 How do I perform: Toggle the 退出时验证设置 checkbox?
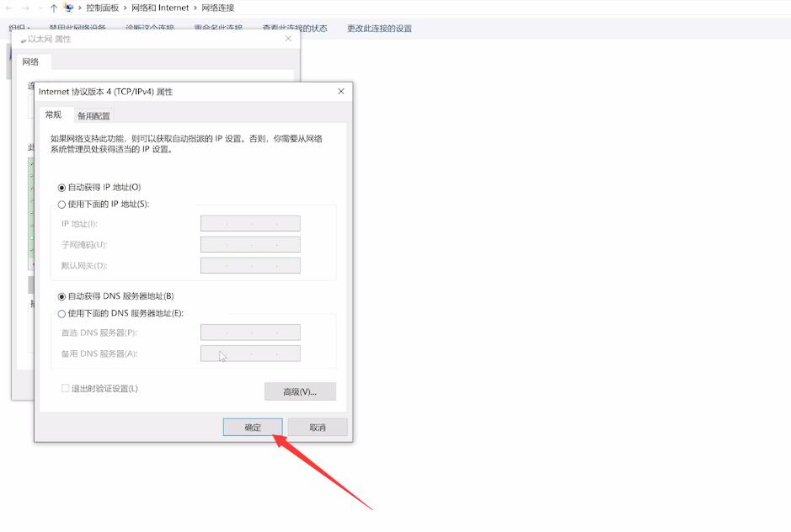65,388
